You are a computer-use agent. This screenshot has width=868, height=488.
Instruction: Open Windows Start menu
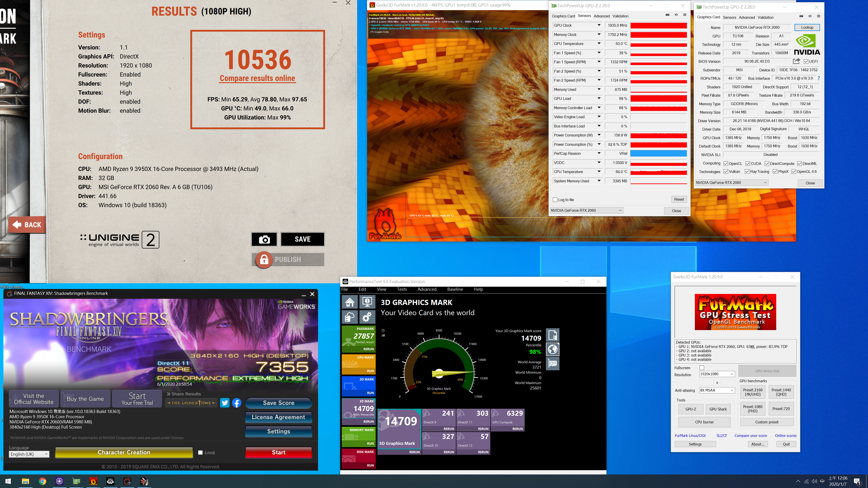click(8, 481)
